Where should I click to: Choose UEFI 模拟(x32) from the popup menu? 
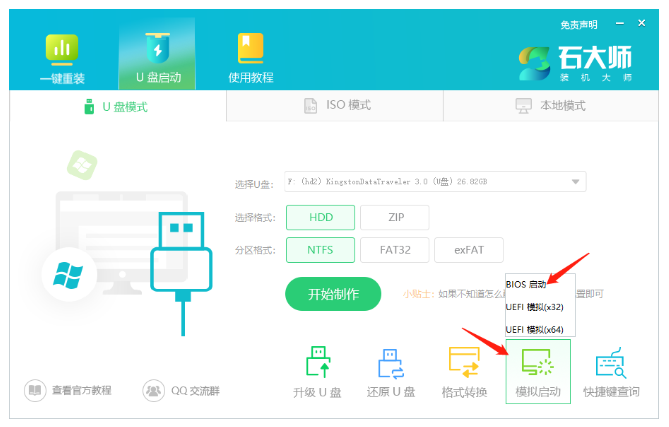pyautogui.click(x=535, y=306)
